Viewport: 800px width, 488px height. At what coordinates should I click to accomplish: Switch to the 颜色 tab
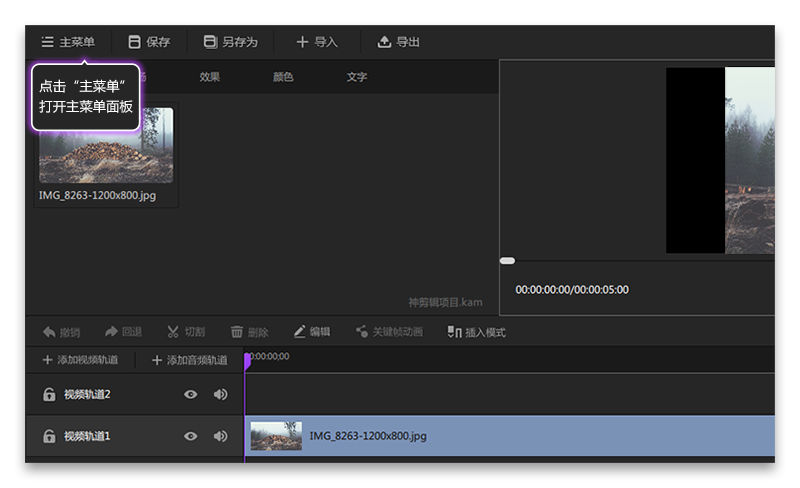pos(283,77)
